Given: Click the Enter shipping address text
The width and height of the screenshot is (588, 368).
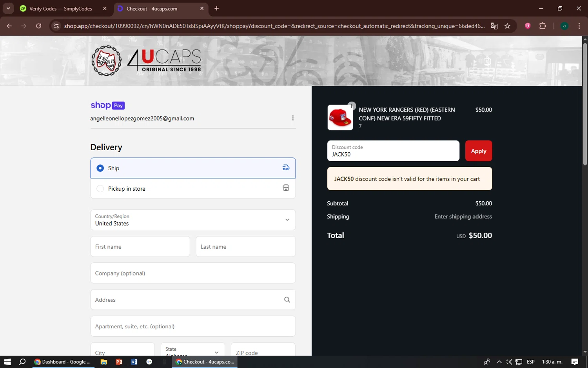Looking at the screenshot, I should coord(463,217).
